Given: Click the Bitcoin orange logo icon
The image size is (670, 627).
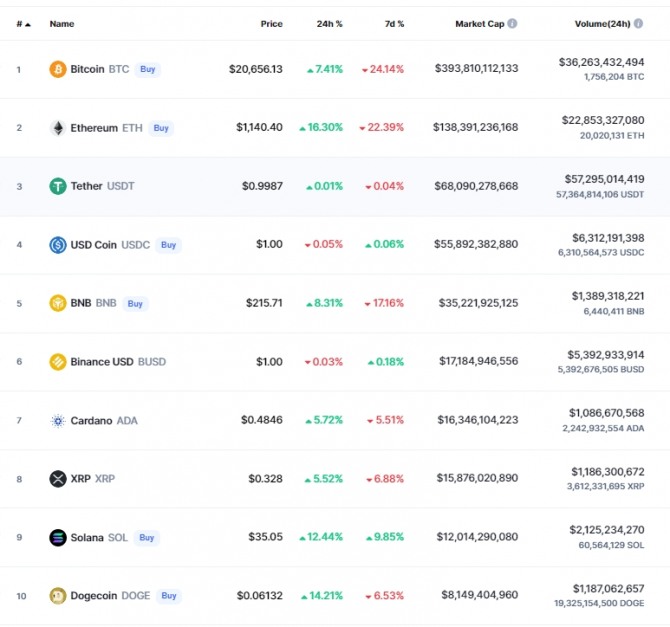Looking at the screenshot, I should click(58, 69).
